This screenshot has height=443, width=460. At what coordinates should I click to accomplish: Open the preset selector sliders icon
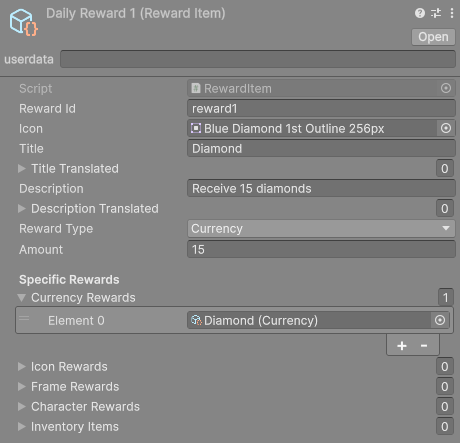[436, 13]
